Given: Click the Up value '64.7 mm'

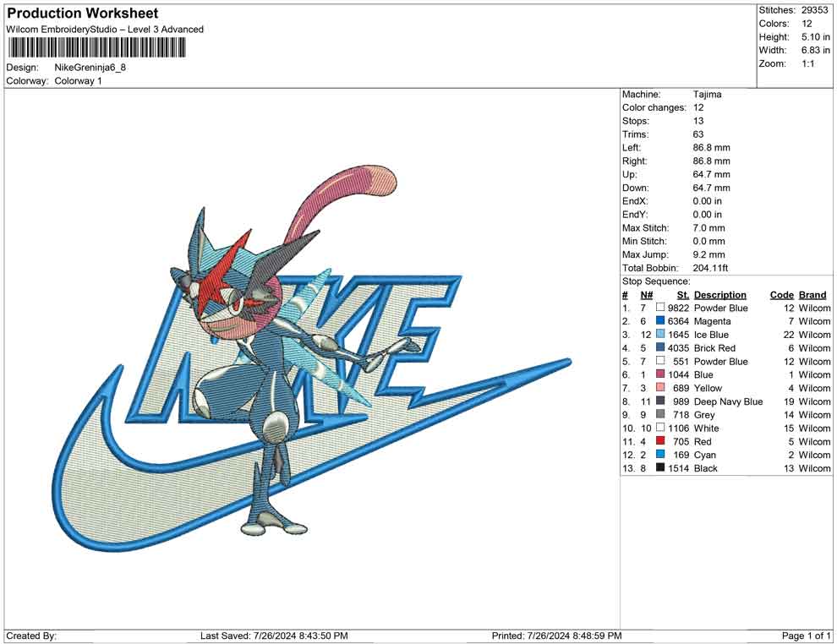Looking at the screenshot, I should pyautogui.click(x=712, y=174).
